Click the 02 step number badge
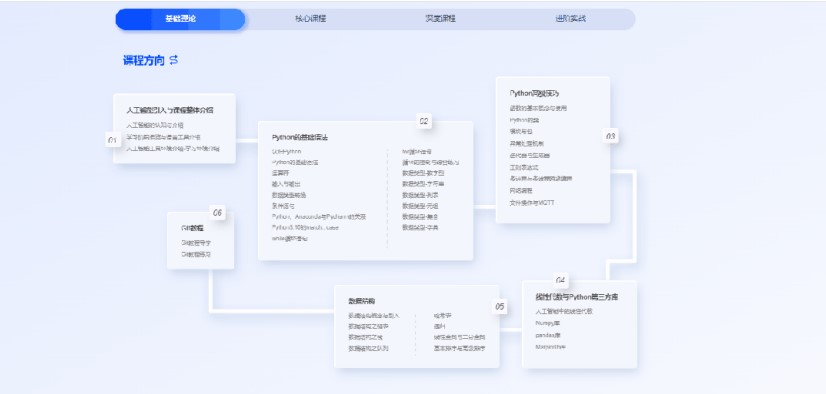This screenshot has height=394, width=826. (x=424, y=122)
